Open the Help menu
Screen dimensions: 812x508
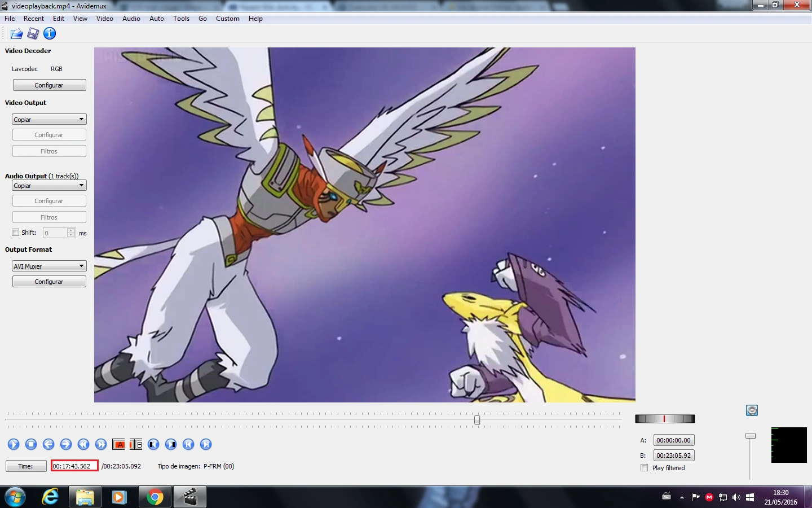pos(255,19)
